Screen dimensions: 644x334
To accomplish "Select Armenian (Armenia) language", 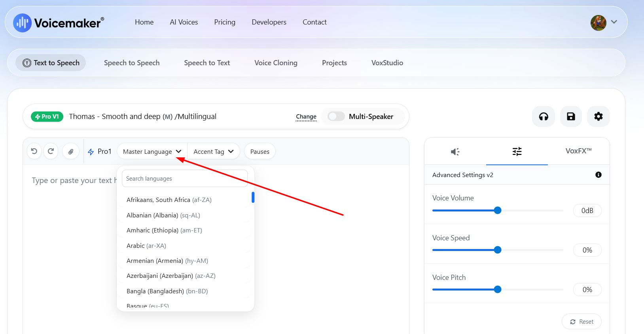I will point(167,261).
